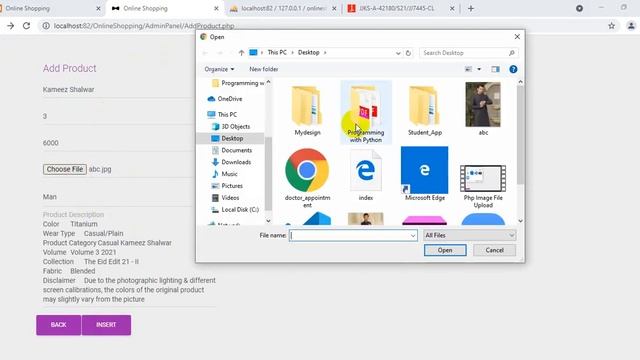Screen dimensions: 640x360
Task: Click This PC in the address path
Action: point(277,52)
